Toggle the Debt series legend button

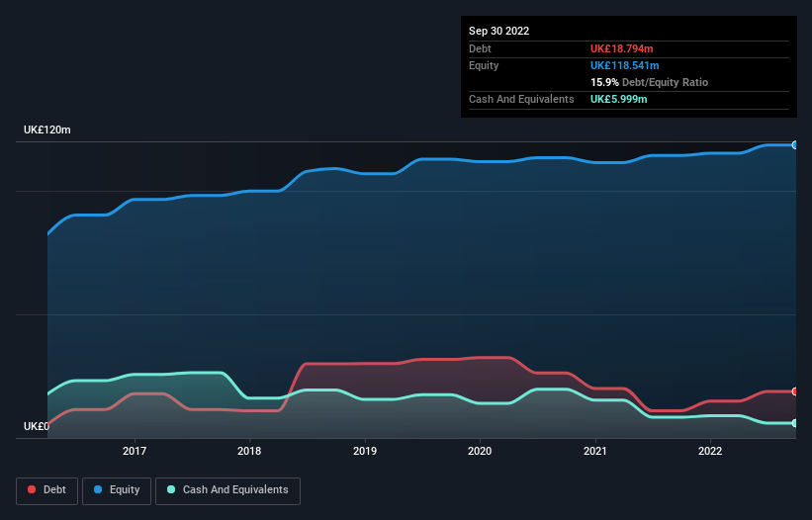click(x=47, y=490)
